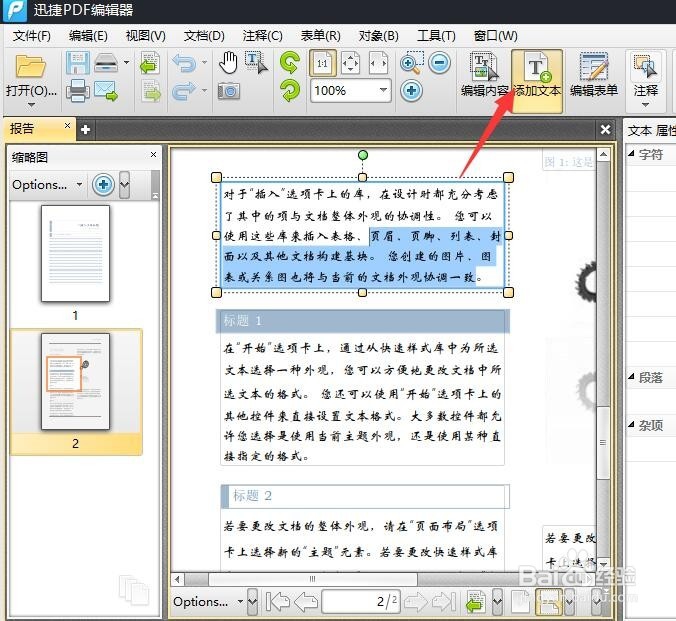
Task: Zoom in thumbnails with plus button
Action: [x=103, y=185]
